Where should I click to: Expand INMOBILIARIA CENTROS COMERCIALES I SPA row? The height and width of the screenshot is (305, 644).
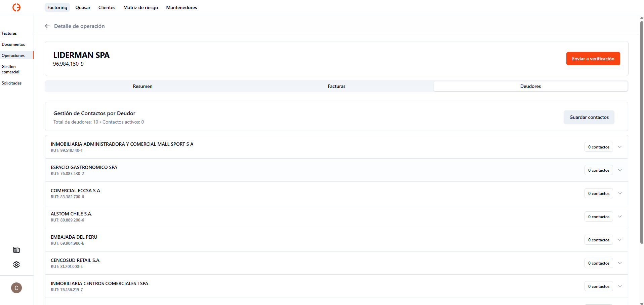pyautogui.click(x=620, y=286)
